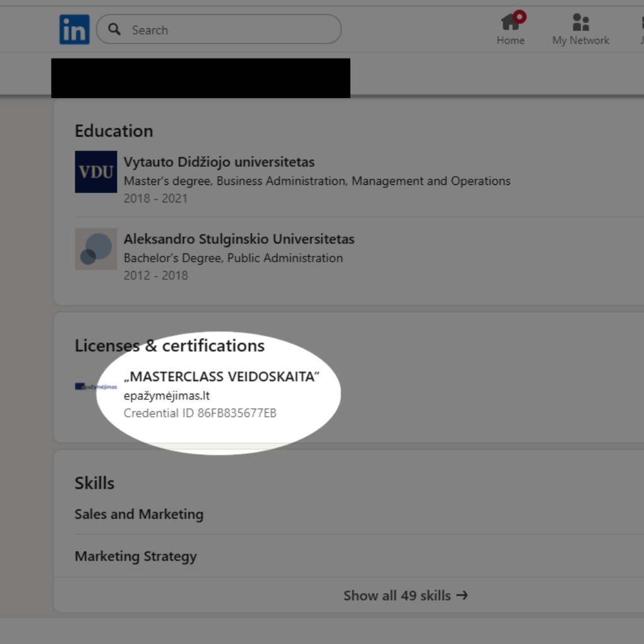Open Vytauto Didžiojo universitetas school page
This screenshot has width=644, height=644.
(219, 162)
